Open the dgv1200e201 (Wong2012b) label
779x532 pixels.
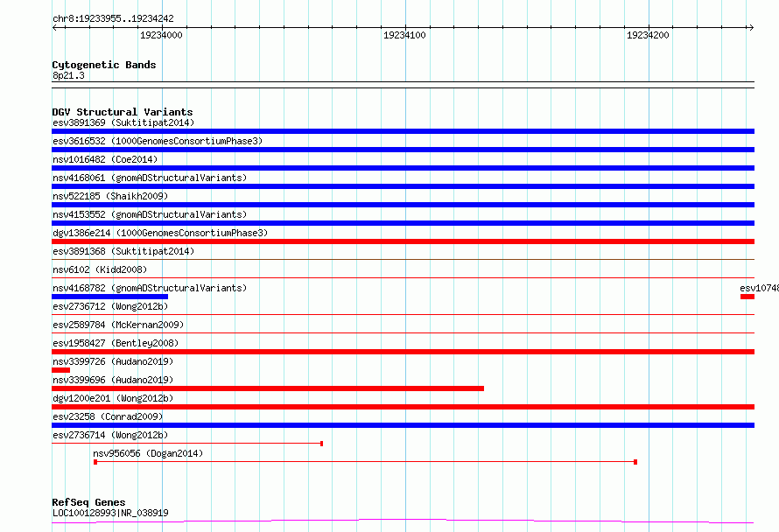pyautogui.click(x=113, y=398)
